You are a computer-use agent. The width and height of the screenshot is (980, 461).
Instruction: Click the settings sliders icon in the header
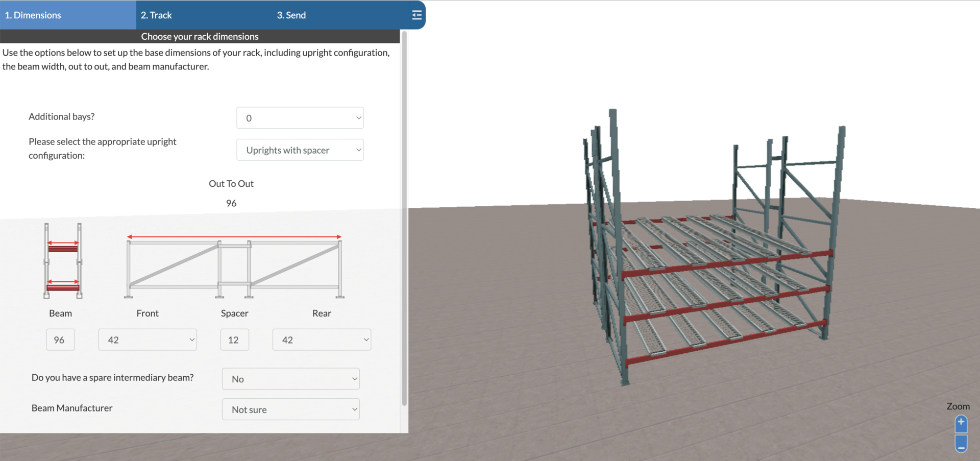416,15
